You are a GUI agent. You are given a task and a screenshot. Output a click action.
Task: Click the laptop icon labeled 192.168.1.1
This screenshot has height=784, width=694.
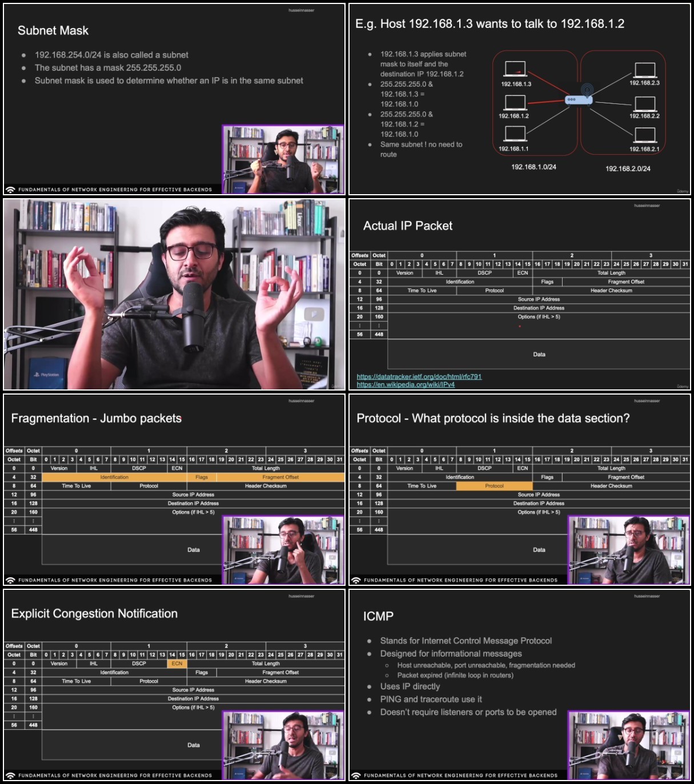pyautogui.click(x=515, y=134)
